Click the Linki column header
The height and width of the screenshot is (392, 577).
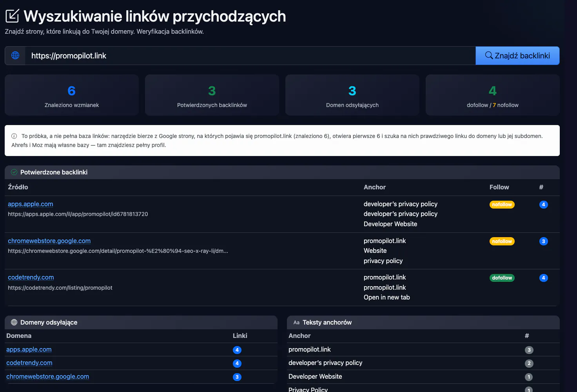[240, 336]
